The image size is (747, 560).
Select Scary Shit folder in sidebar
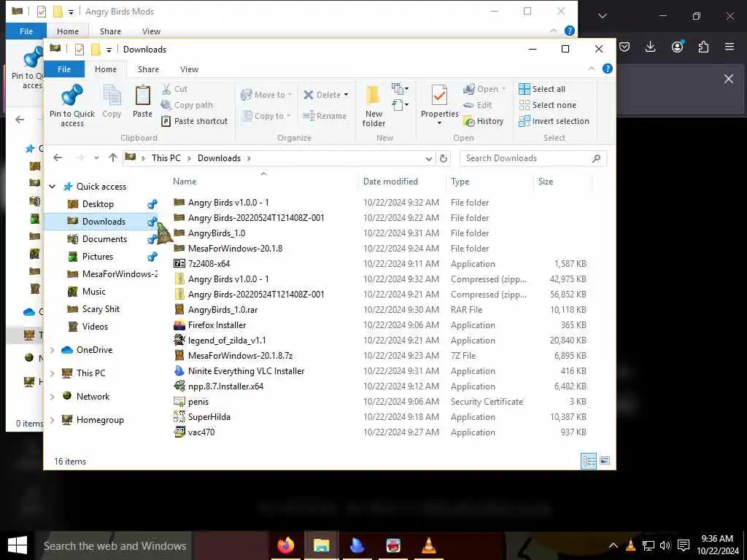(x=101, y=309)
